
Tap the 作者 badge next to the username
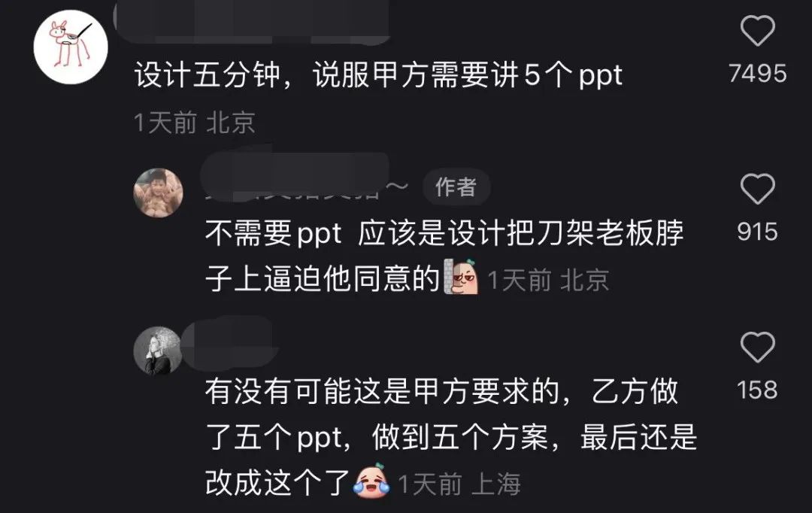point(456,187)
